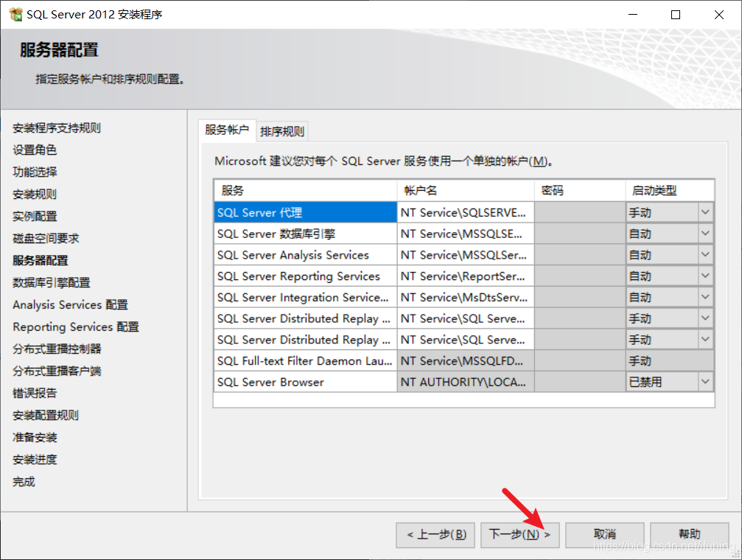Click 下一步(N) button to continue
This screenshot has width=742, height=560.
click(x=519, y=535)
